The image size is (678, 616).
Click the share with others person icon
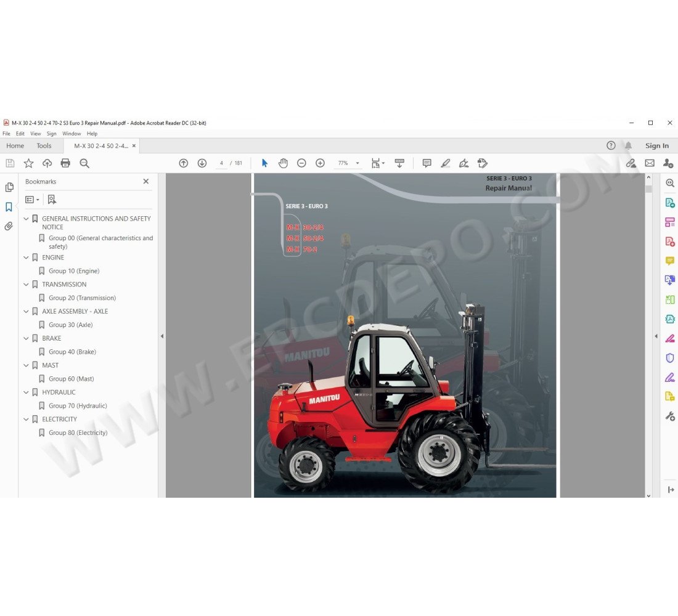(x=668, y=163)
